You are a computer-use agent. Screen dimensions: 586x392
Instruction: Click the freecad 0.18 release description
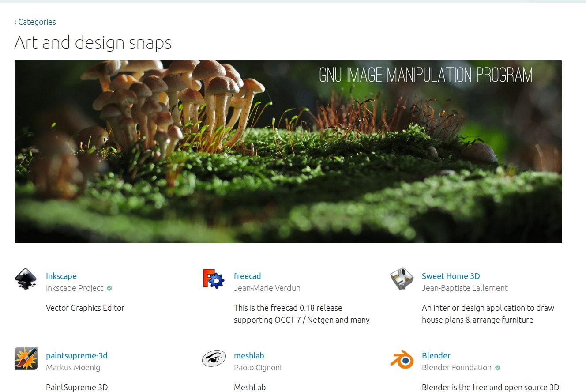click(x=302, y=314)
